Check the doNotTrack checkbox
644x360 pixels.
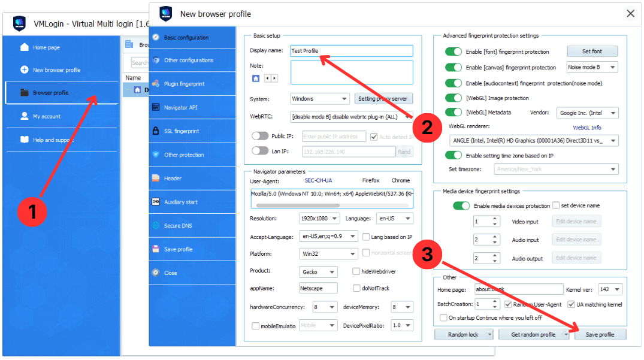point(356,288)
